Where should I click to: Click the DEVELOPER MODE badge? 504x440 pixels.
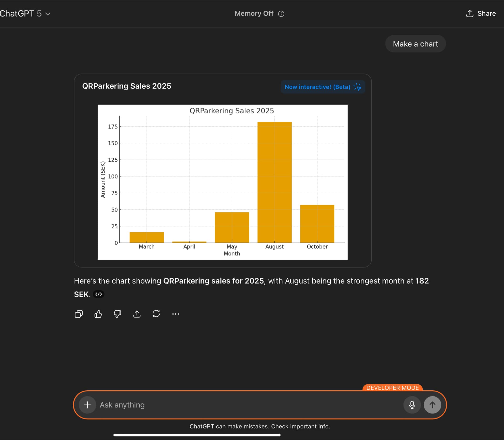[x=392, y=388]
